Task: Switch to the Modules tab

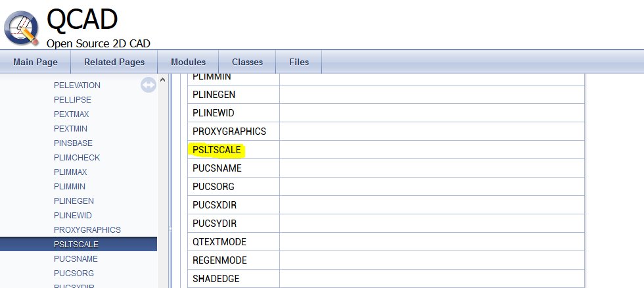Action: coord(188,62)
